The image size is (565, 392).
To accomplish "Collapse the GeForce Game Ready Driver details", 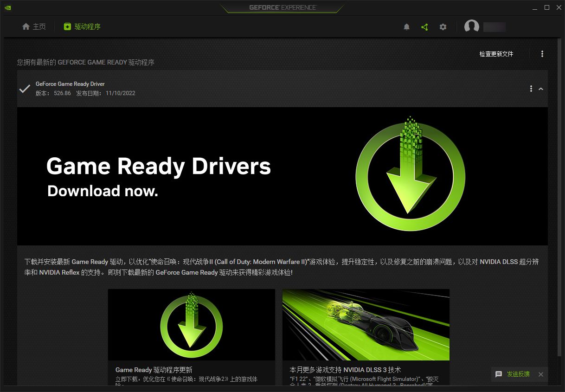I will [x=541, y=89].
